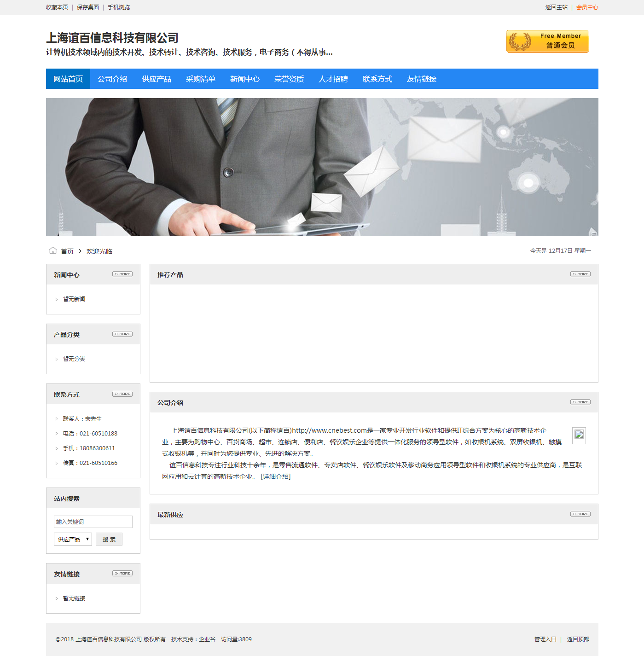Click [详细介绍] link
This screenshot has height=656, width=644.
pos(276,476)
